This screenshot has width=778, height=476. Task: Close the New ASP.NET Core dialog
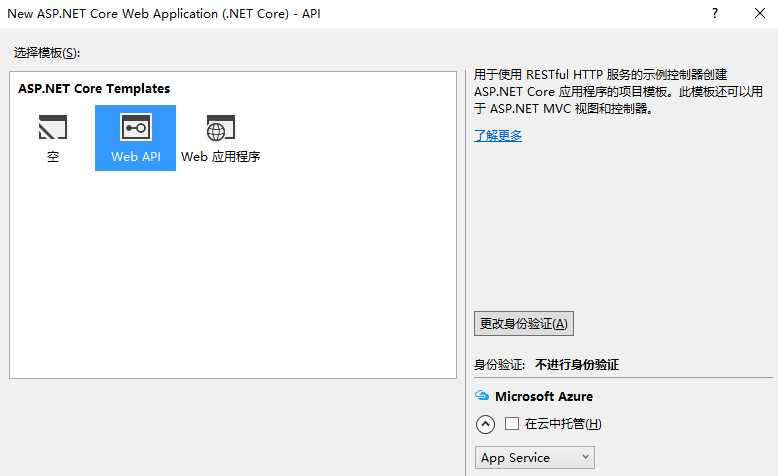click(760, 13)
